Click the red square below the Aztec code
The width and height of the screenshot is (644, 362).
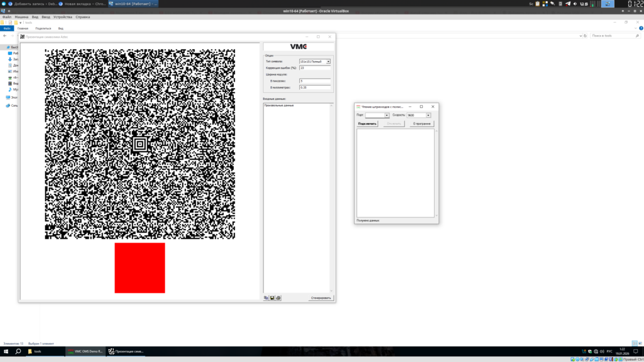pos(140,268)
